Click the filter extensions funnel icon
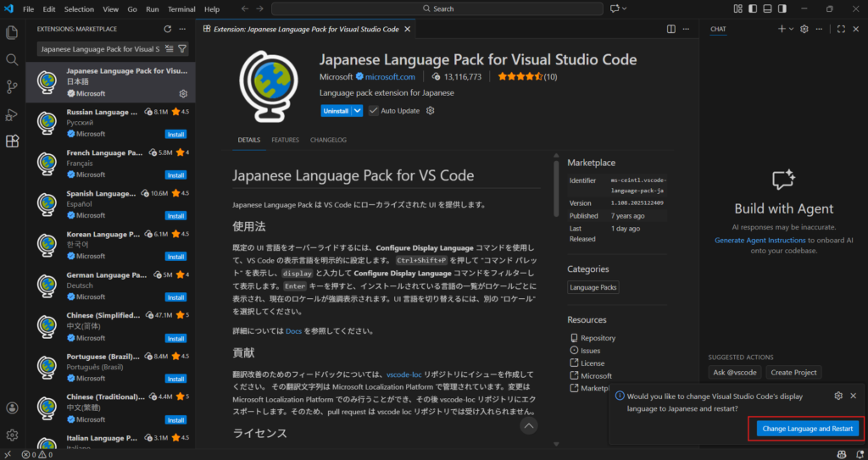Viewport: 868px width, 460px height. (x=182, y=49)
